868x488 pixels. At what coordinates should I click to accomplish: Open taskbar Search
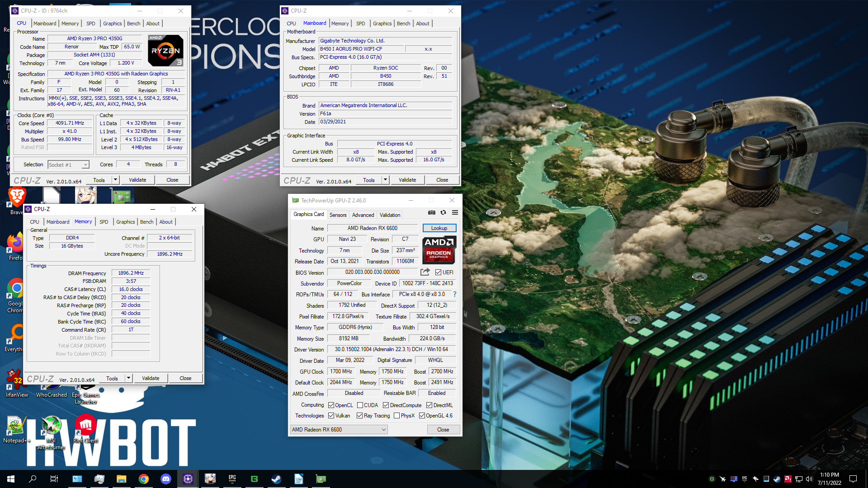tap(33, 479)
